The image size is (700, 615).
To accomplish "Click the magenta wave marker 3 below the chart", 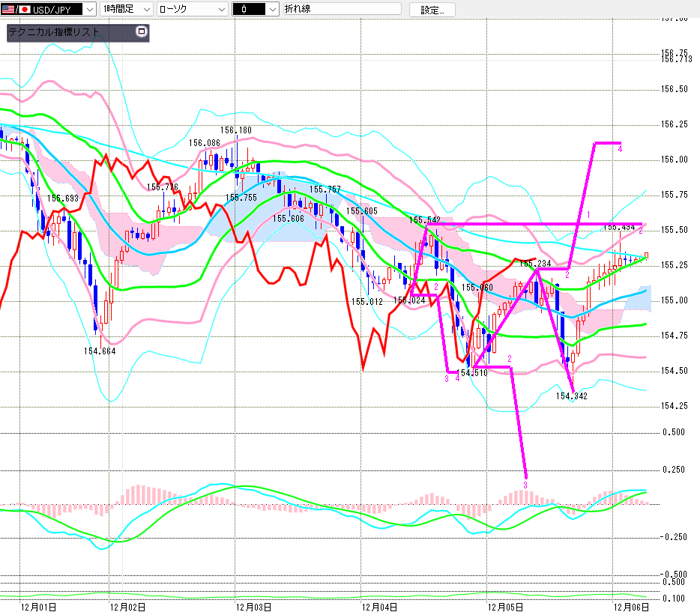I will tap(525, 485).
